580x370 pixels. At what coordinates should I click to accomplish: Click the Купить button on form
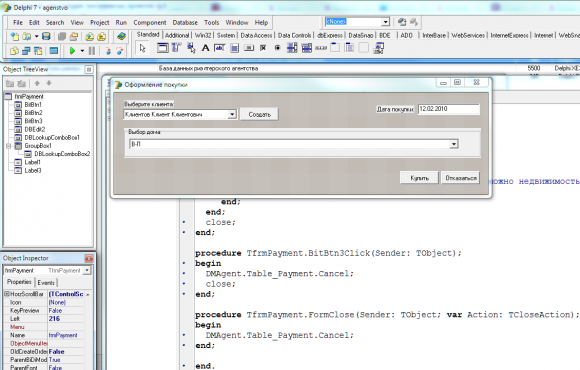pos(419,178)
